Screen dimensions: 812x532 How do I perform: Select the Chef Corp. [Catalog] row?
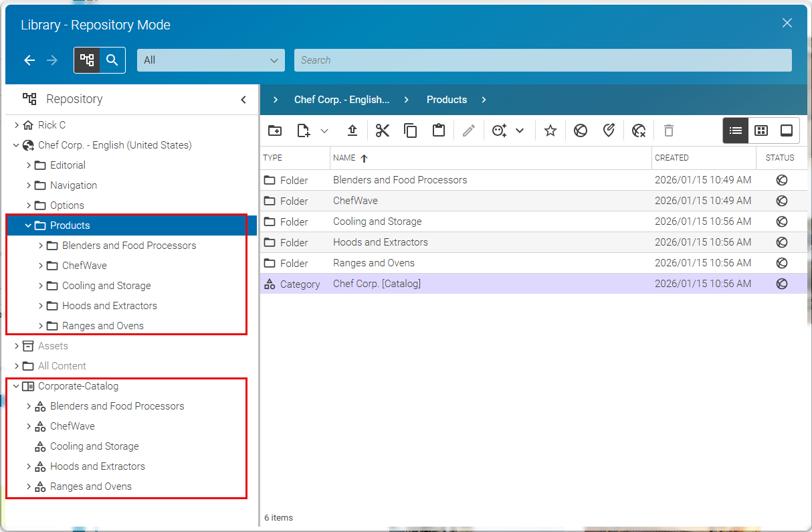coord(377,283)
